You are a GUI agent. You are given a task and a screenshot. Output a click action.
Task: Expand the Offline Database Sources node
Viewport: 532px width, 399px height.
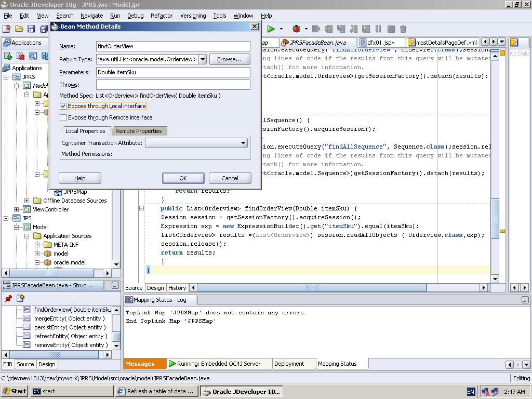[x=27, y=201]
